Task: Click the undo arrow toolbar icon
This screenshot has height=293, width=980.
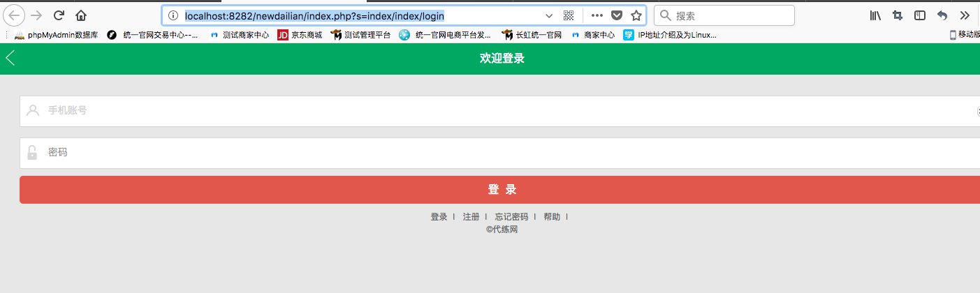Action: [942, 15]
